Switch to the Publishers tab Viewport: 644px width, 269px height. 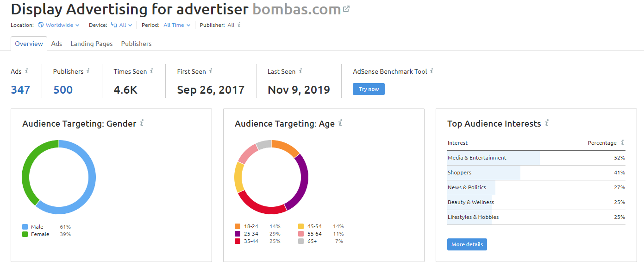point(136,44)
